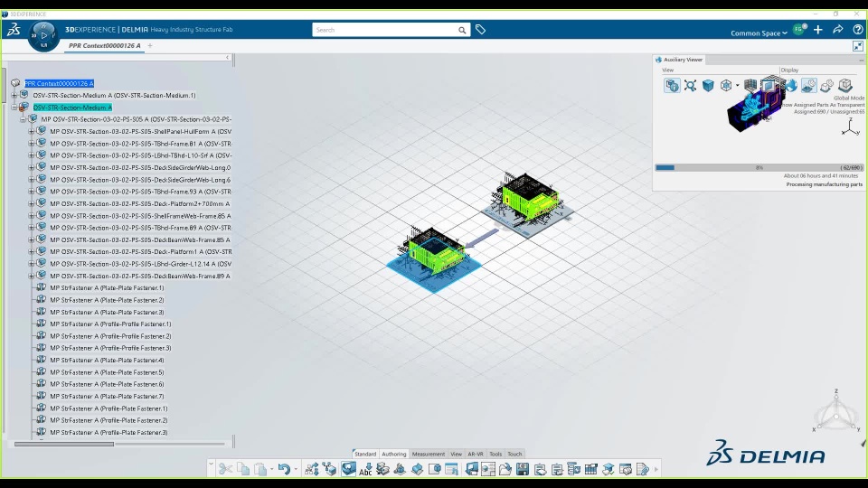Image resolution: width=868 pixels, height=488 pixels.
Task: Click the tag icon next to search
Action: click(x=480, y=30)
